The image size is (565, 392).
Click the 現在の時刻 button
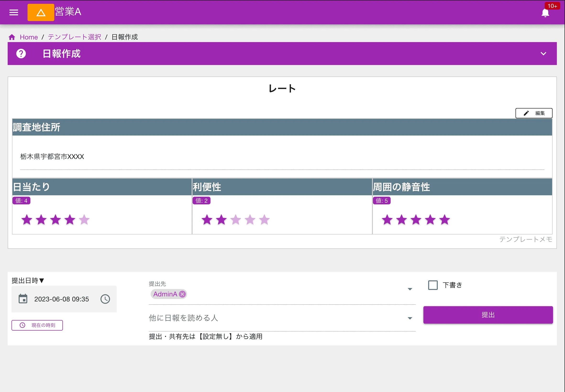tap(37, 325)
